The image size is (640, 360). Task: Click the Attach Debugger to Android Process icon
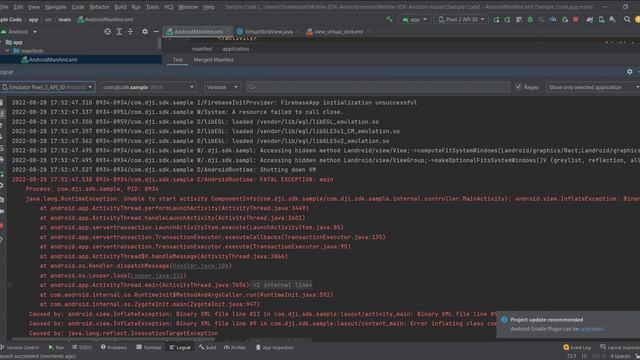(565, 19)
